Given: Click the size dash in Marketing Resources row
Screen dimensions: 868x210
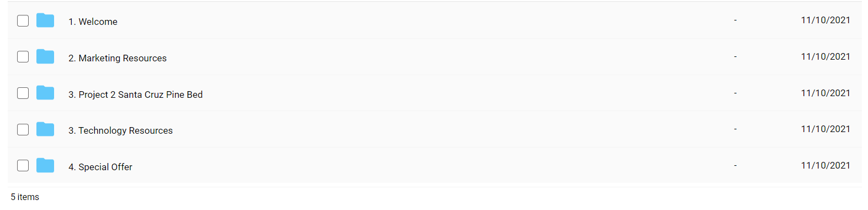Looking at the screenshot, I should coord(735,56).
